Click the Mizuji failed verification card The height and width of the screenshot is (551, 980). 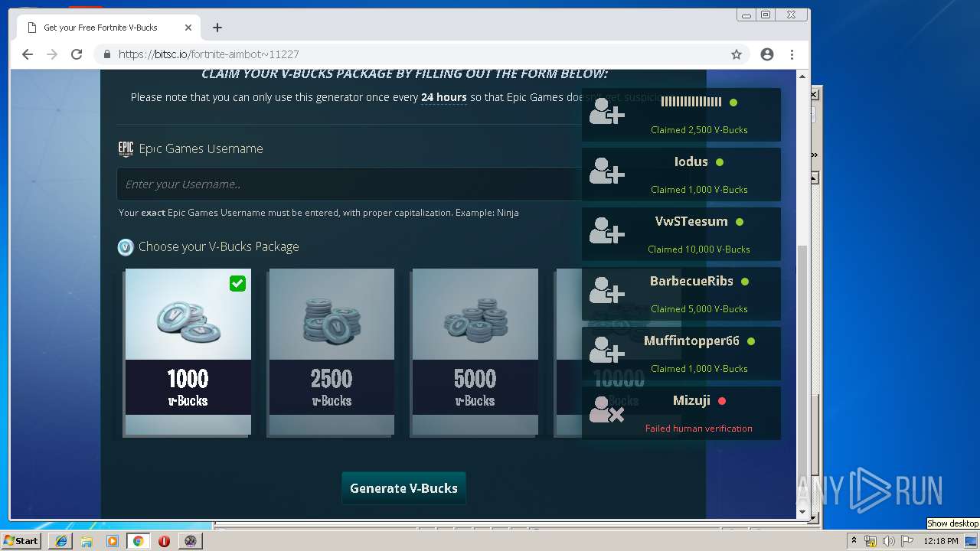click(x=681, y=413)
